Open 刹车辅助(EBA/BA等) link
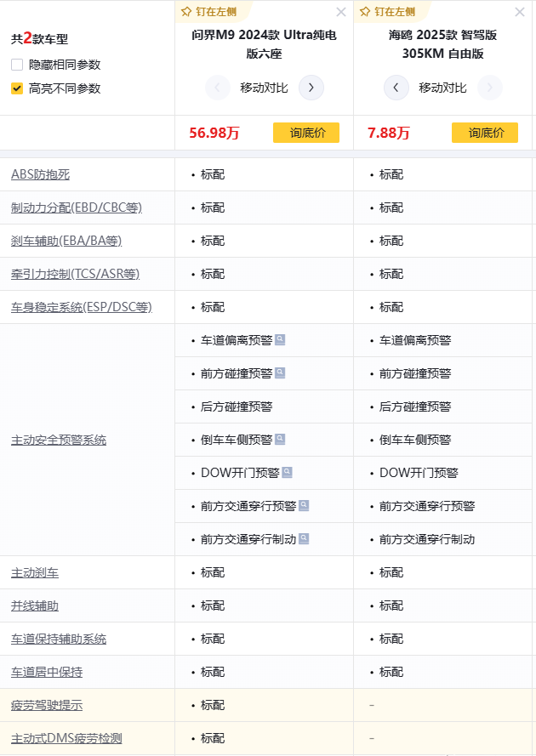This screenshot has width=536, height=756. tap(66, 241)
